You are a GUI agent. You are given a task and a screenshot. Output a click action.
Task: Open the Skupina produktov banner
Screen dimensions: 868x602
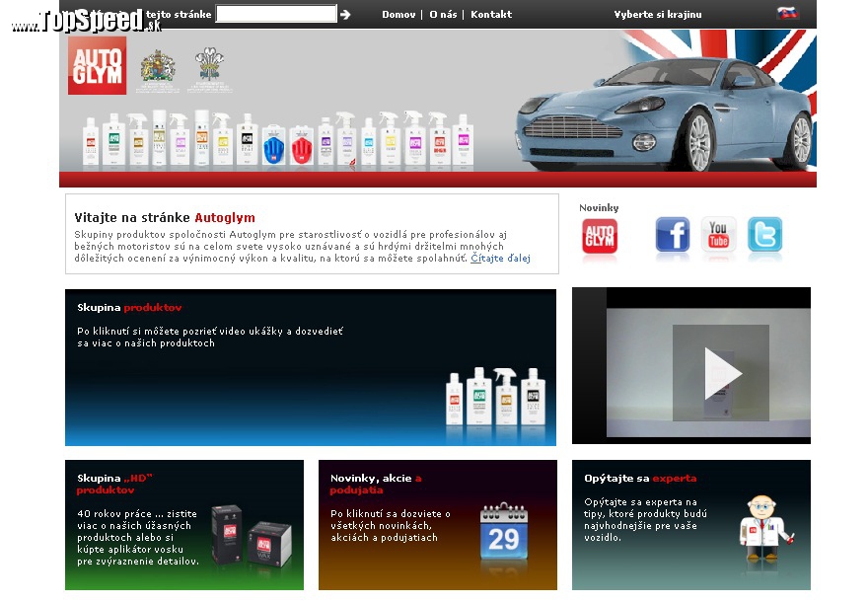coord(311,367)
